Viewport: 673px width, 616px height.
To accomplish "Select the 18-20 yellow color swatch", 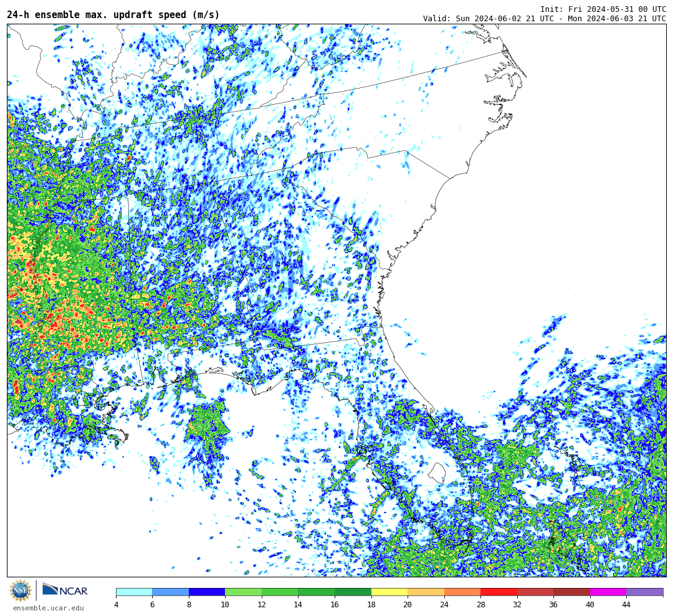I will pyautogui.click(x=389, y=592).
